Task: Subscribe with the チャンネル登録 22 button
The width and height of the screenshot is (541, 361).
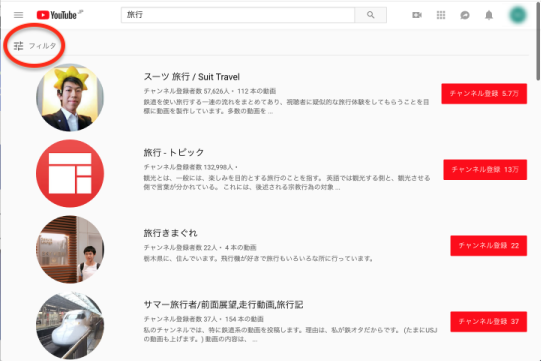Action: [489, 245]
